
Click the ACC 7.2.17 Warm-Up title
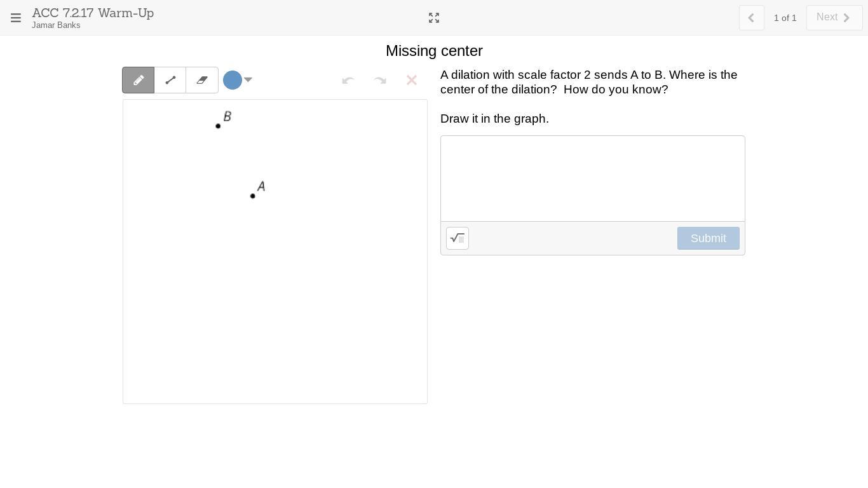pos(93,13)
